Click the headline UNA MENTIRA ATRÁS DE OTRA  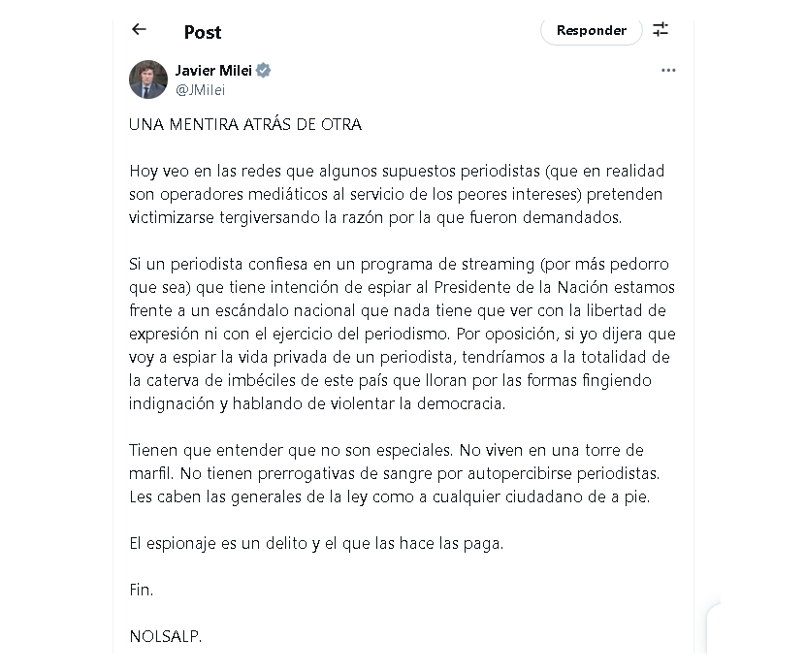point(245,124)
